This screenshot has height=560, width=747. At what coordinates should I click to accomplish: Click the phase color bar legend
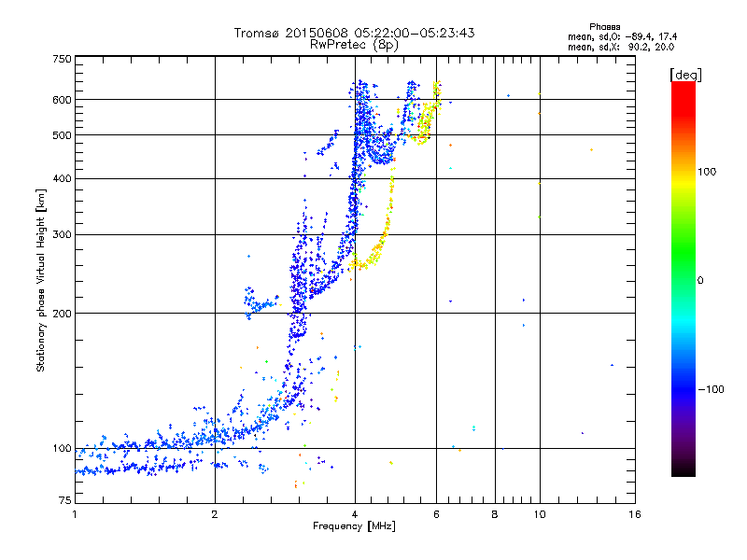(684, 278)
